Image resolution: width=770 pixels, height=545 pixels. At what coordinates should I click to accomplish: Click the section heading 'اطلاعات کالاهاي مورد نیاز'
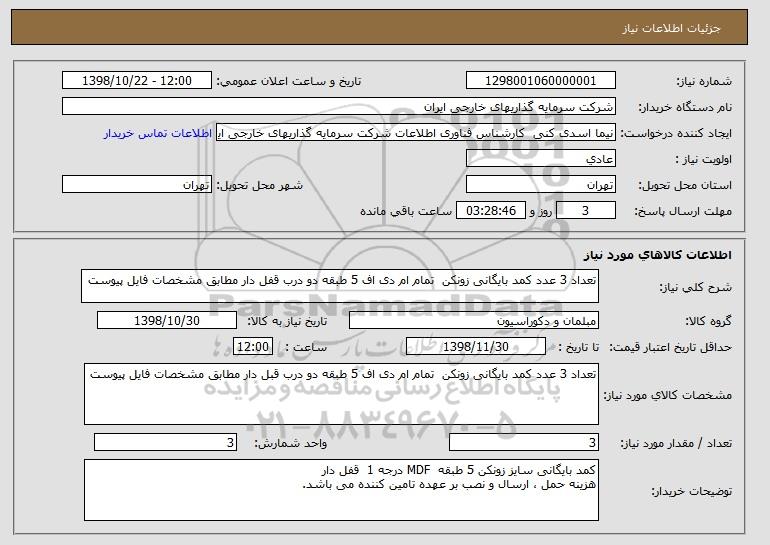click(x=657, y=255)
